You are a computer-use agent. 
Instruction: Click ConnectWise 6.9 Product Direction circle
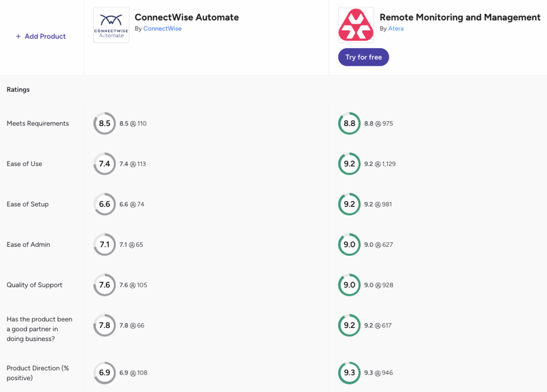click(x=104, y=373)
